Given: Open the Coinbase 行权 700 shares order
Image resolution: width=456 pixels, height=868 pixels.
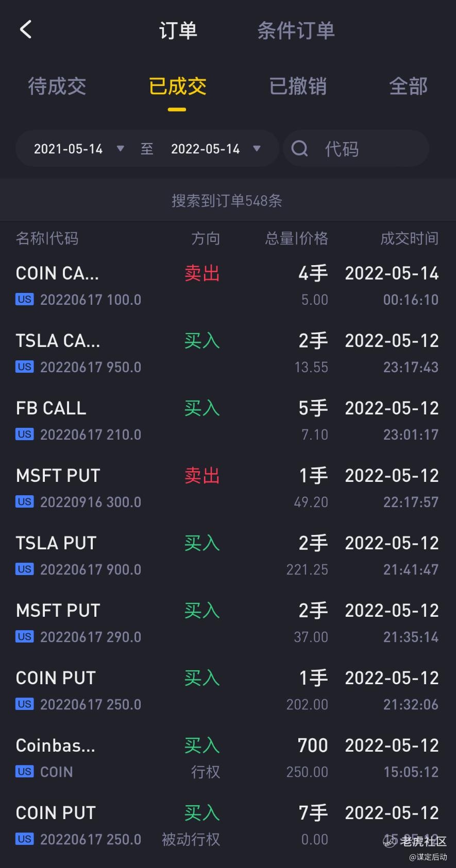Looking at the screenshot, I should (x=228, y=758).
